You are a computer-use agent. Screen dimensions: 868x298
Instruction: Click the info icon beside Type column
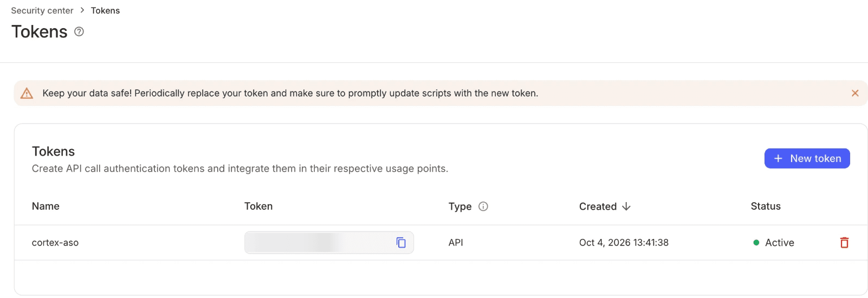[483, 206]
